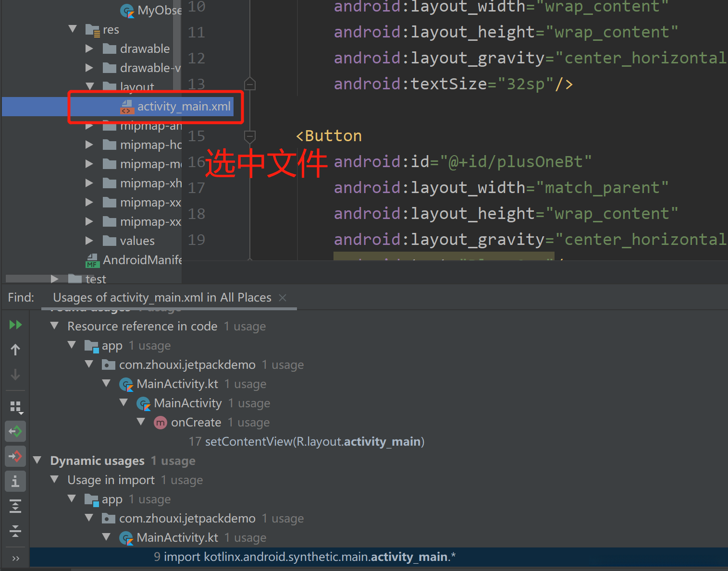The height and width of the screenshot is (571, 728).
Task: Click line number 19 in the gutter
Action: [197, 240]
